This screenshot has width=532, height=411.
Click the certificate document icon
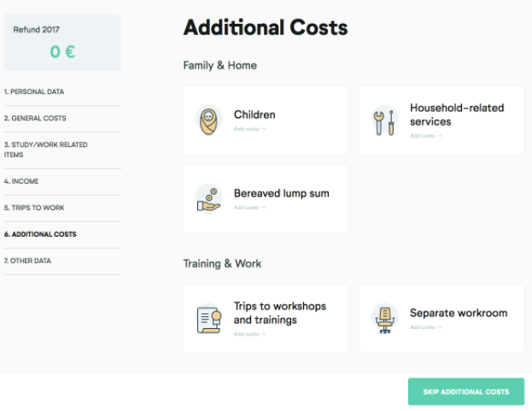(209, 319)
